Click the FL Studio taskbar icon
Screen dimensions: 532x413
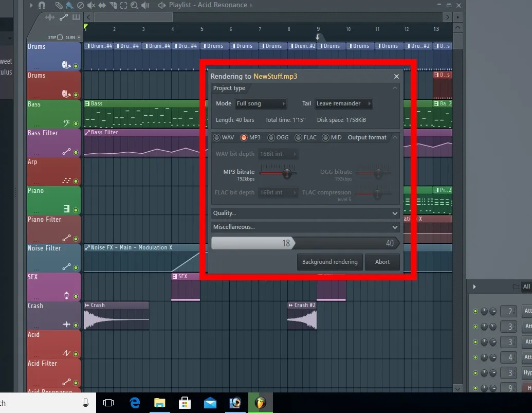260,403
